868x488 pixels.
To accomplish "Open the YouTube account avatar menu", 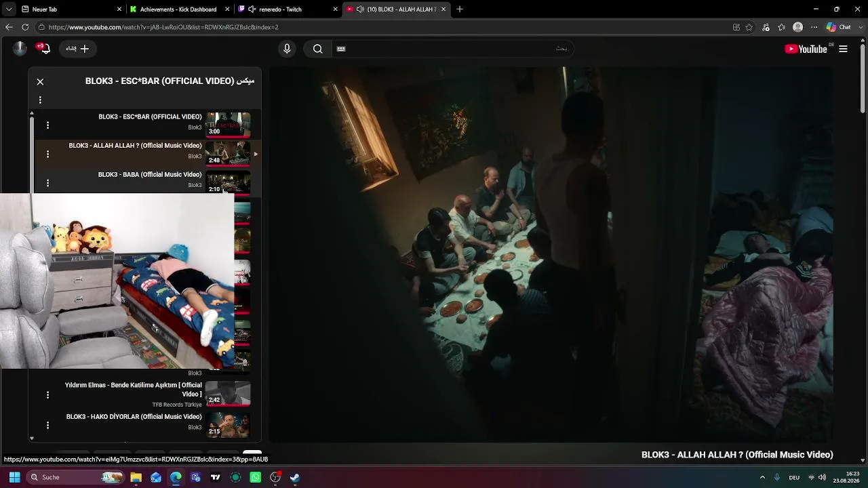I will 20,48.
